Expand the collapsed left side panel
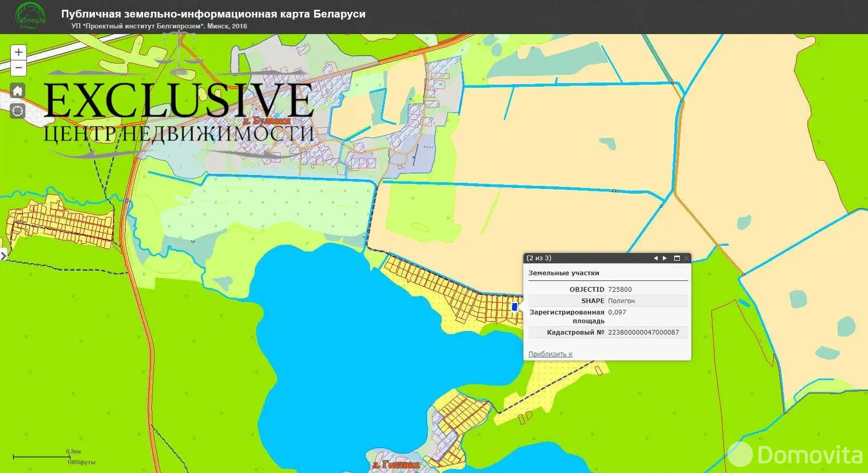868x473 pixels. click(x=3, y=255)
